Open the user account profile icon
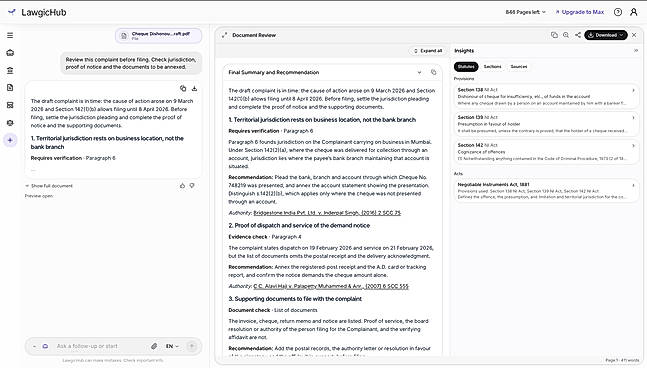 click(x=634, y=12)
